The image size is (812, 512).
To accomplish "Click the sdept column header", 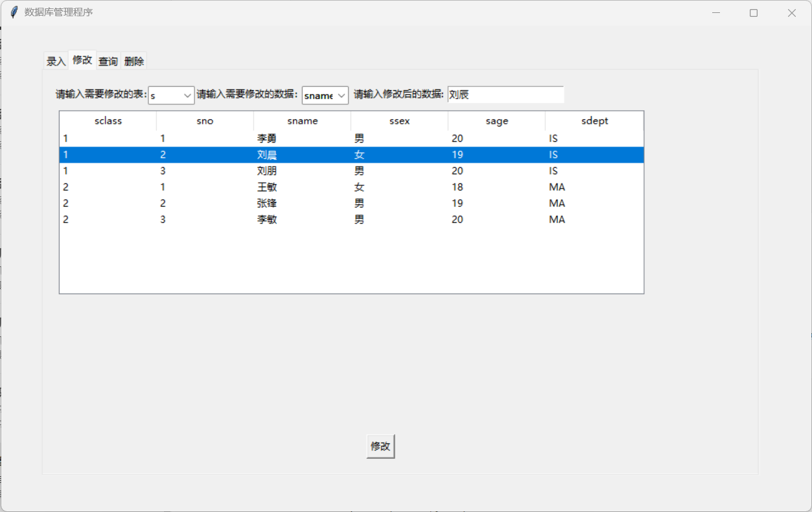I will (x=594, y=121).
